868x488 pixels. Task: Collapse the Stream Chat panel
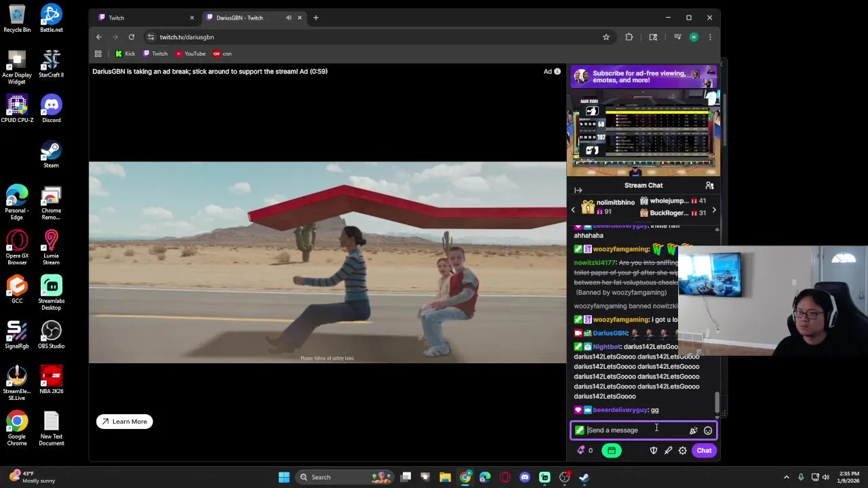tap(578, 190)
